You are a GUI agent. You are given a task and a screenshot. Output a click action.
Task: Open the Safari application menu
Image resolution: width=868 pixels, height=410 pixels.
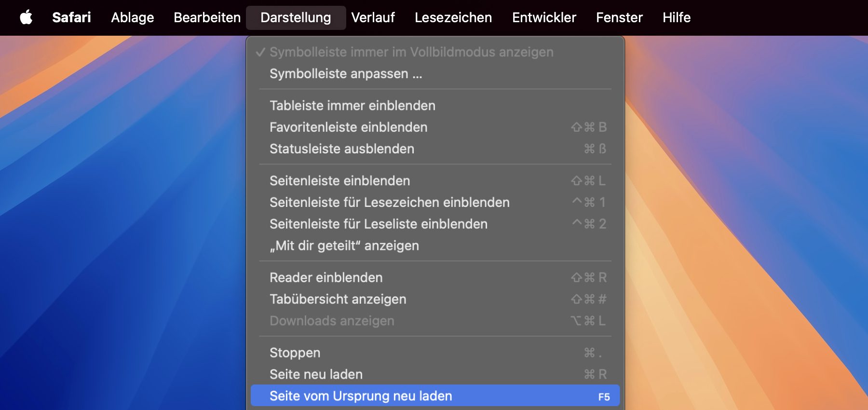pos(71,17)
